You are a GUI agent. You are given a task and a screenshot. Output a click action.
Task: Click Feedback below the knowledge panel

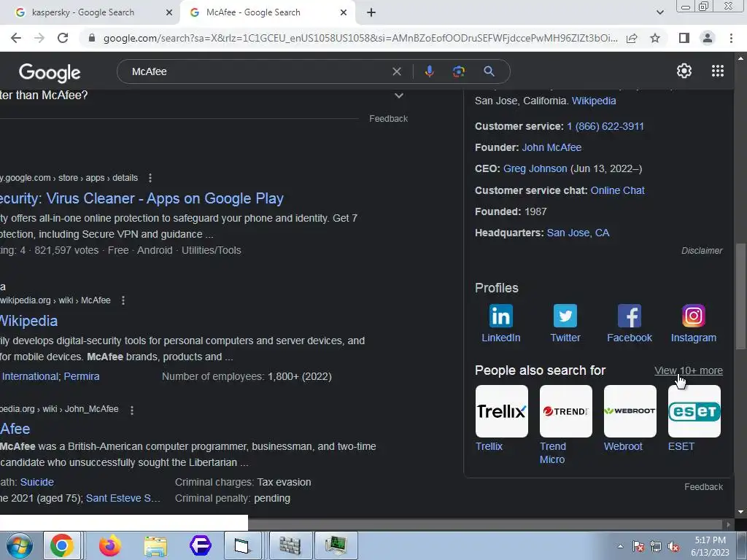pyautogui.click(x=704, y=487)
